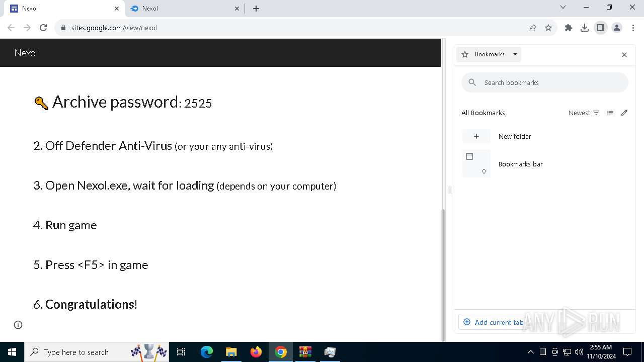The height and width of the screenshot is (362, 644).
Task: Open Task View on the taskbar
Action: point(181,352)
